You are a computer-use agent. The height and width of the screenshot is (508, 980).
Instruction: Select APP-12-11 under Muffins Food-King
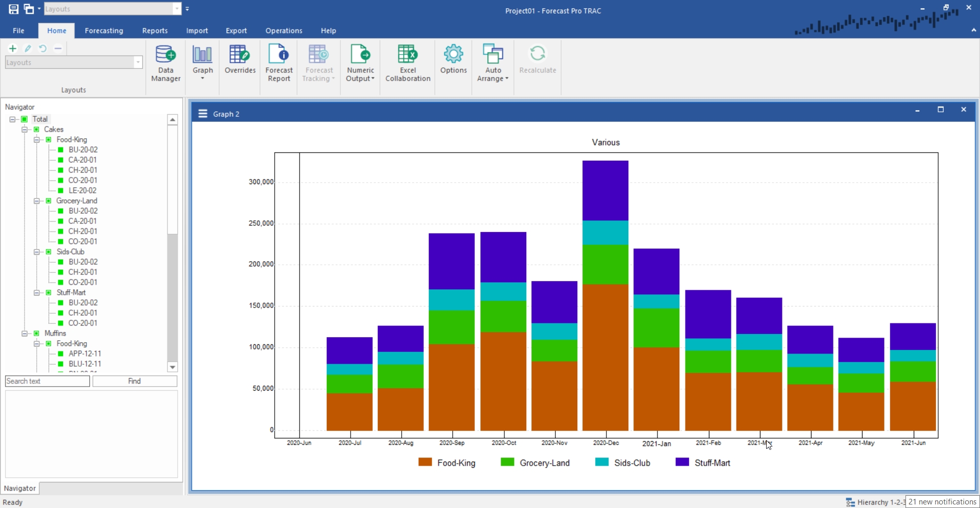point(85,354)
